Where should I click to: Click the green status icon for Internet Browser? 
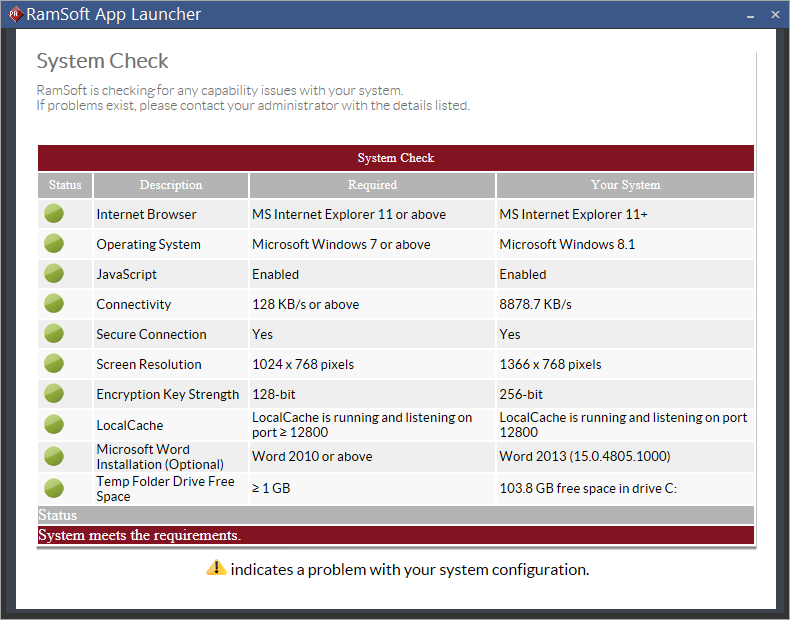[54, 213]
